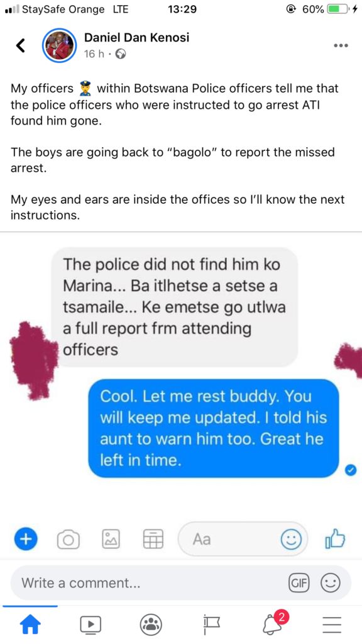Tap the Daniel Dan Kenosi name link
Image resolution: width=362 pixels, height=644 pixels.
tap(136, 38)
